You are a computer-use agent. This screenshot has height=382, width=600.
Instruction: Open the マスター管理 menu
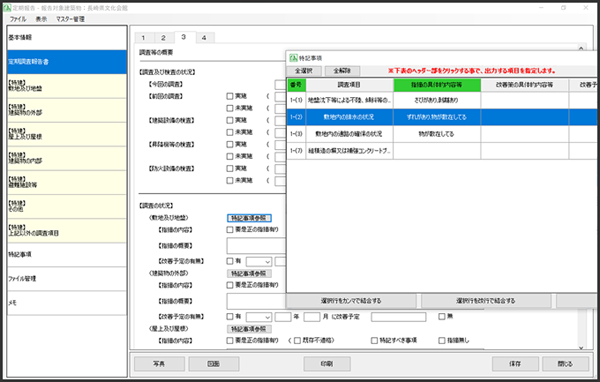coord(70,19)
